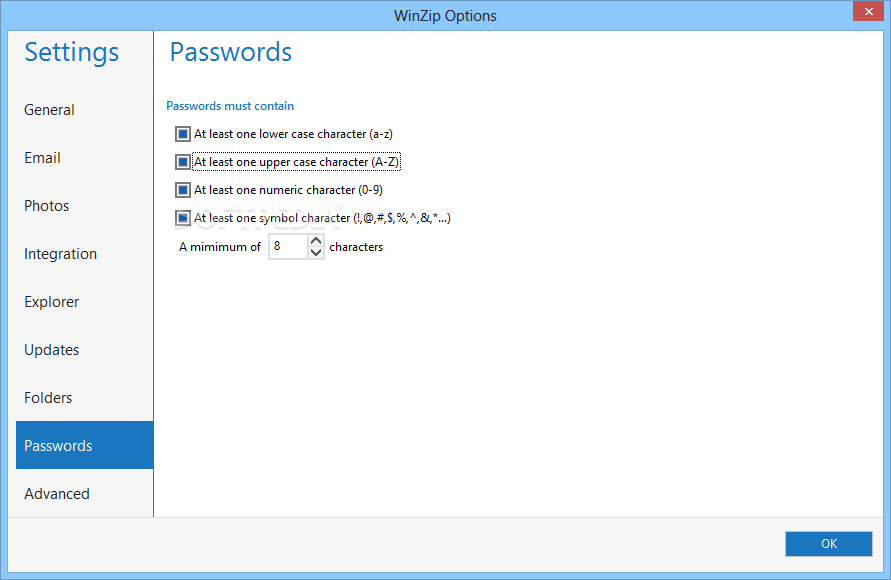
Task: Toggle lower case character (a-z) requirement checkbox
Action: [182, 134]
